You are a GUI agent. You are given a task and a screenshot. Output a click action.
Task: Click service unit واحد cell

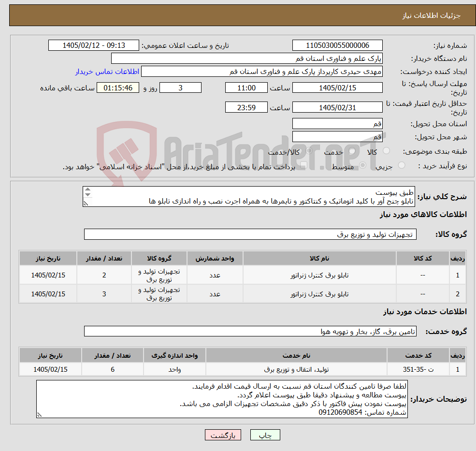point(174,369)
